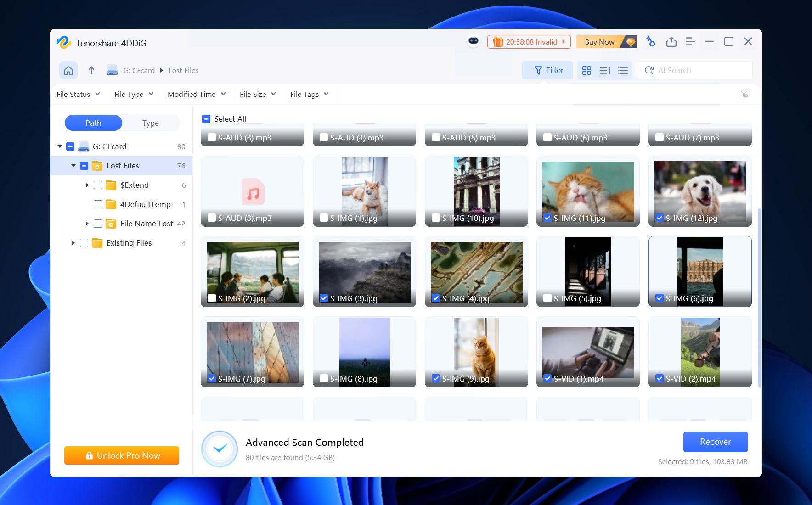
Task: Open the AI assistant robot icon
Action: (474, 42)
